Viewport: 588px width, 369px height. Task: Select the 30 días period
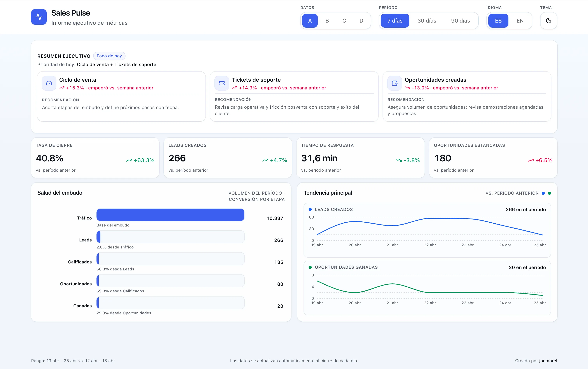(427, 21)
